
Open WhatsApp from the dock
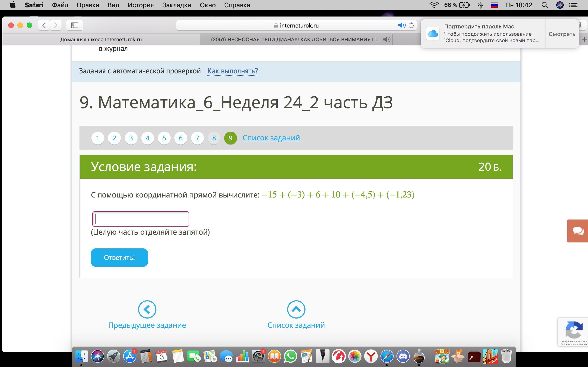(x=291, y=356)
